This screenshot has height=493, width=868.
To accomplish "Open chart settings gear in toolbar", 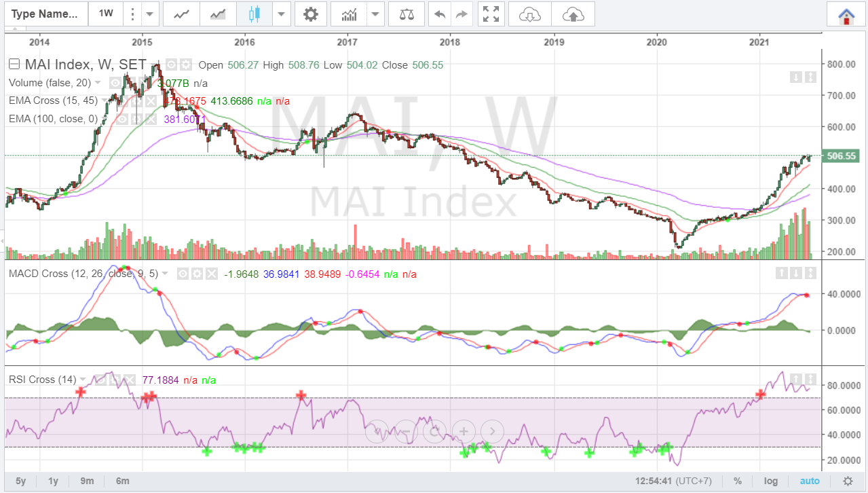I will 310,14.
